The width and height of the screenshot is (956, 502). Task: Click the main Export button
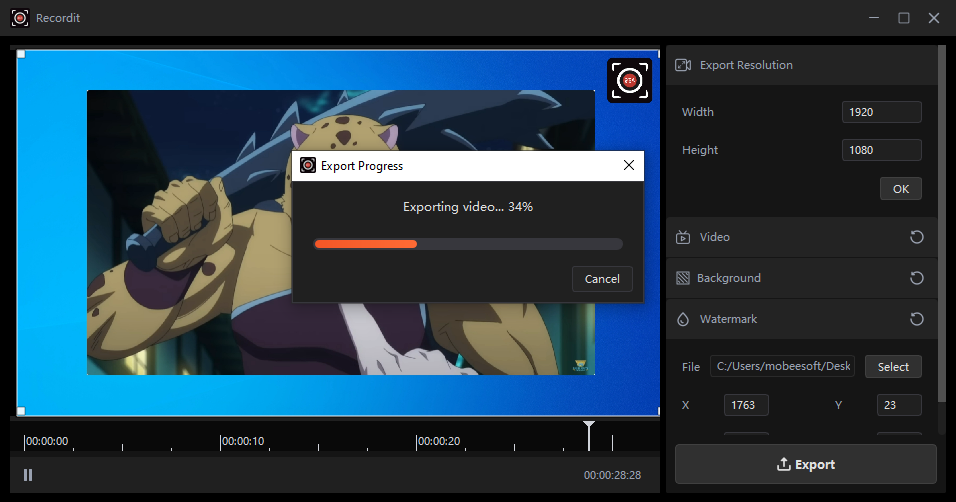coord(805,464)
